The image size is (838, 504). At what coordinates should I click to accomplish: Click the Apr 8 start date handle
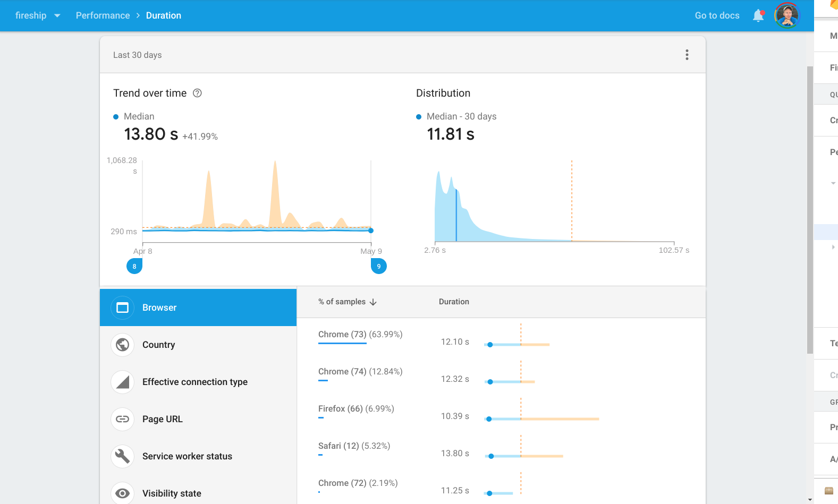[x=134, y=266]
